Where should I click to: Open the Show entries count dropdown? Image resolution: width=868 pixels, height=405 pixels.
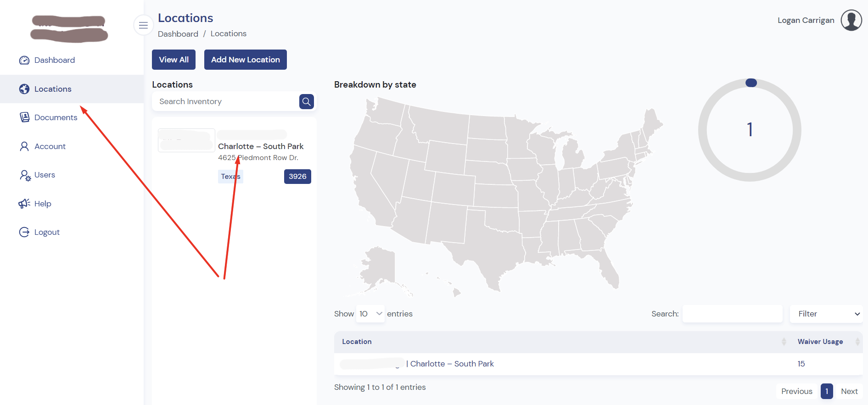[x=370, y=314]
